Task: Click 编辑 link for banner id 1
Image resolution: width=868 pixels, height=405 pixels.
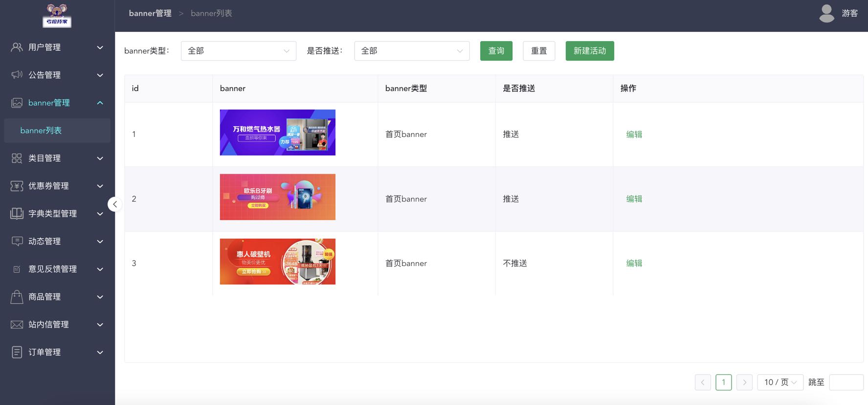Action: (634, 135)
